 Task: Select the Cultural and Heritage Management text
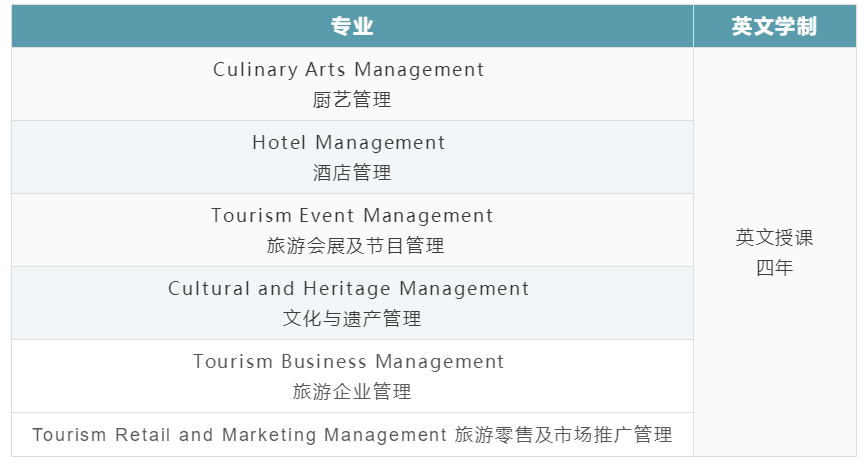[349, 289]
